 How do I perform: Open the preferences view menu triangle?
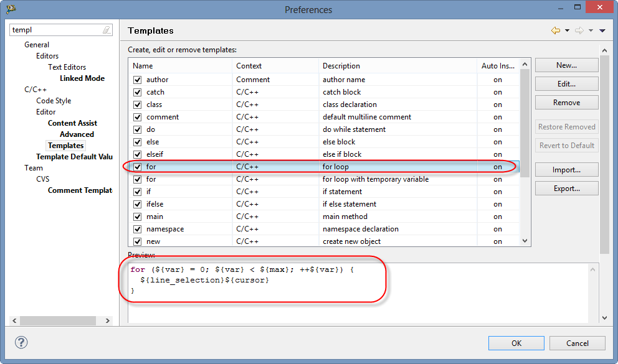(602, 30)
